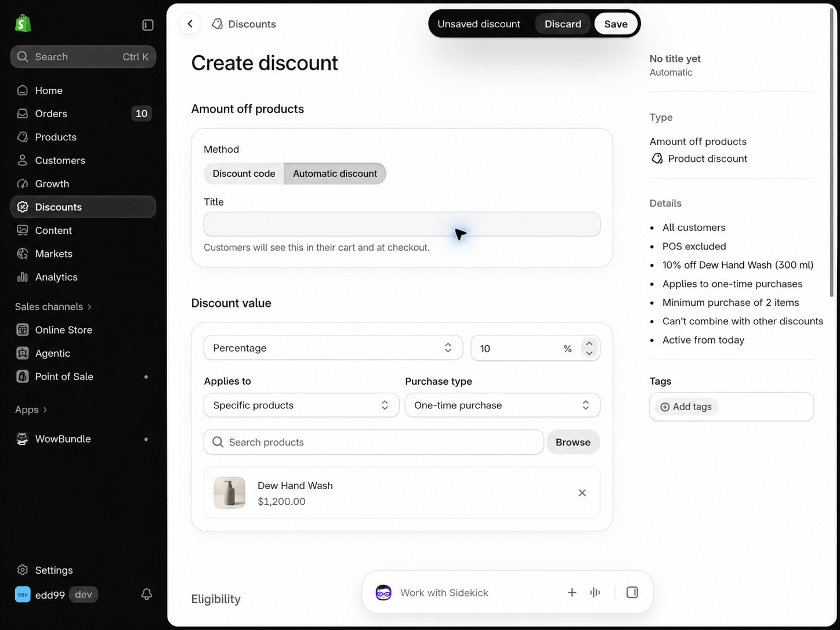The image size is (840, 630).
Task: Click the Discard button
Action: [563, 24]
